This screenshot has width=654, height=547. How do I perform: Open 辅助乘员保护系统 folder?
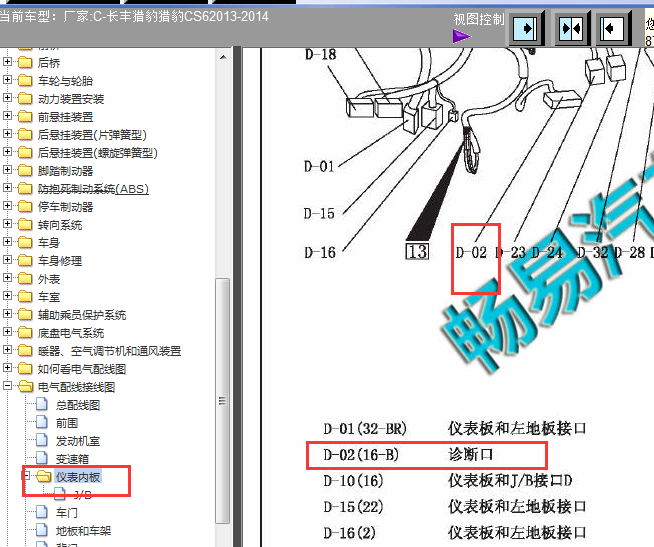coord(82,315)
